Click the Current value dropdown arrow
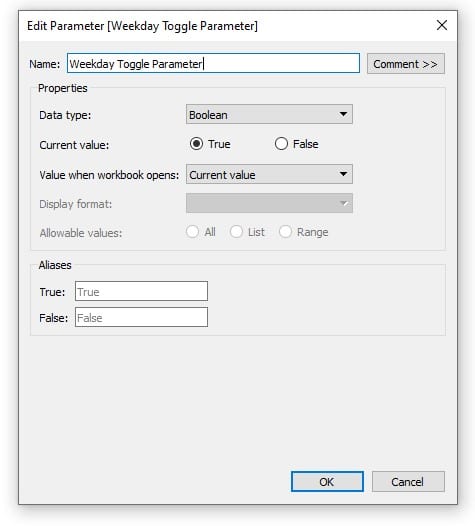475x528 pixels. pyautogui.click(x=343, y=174)
